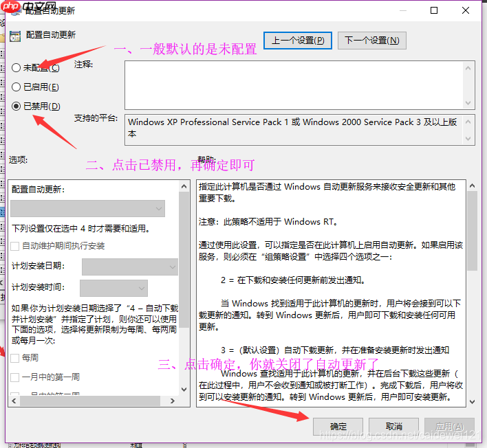Maximize the 配置自动更新 window
The image size is (487, 448).
(x=434, y=10)
